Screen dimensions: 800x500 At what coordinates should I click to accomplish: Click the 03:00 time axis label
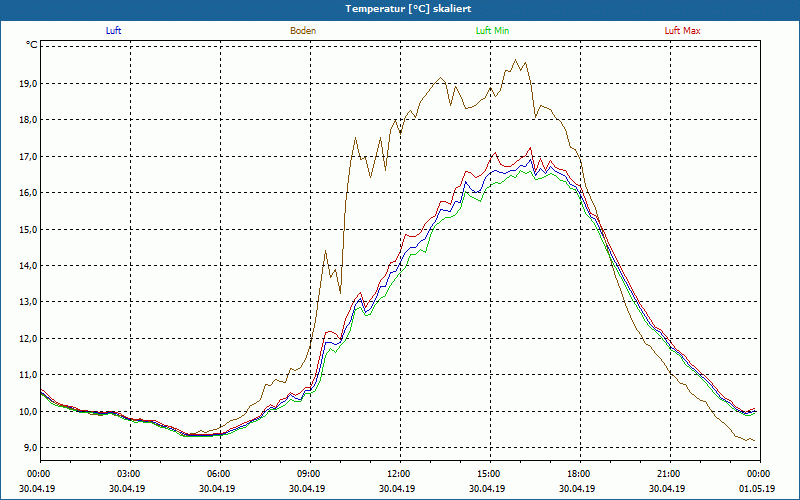(127, 474)
